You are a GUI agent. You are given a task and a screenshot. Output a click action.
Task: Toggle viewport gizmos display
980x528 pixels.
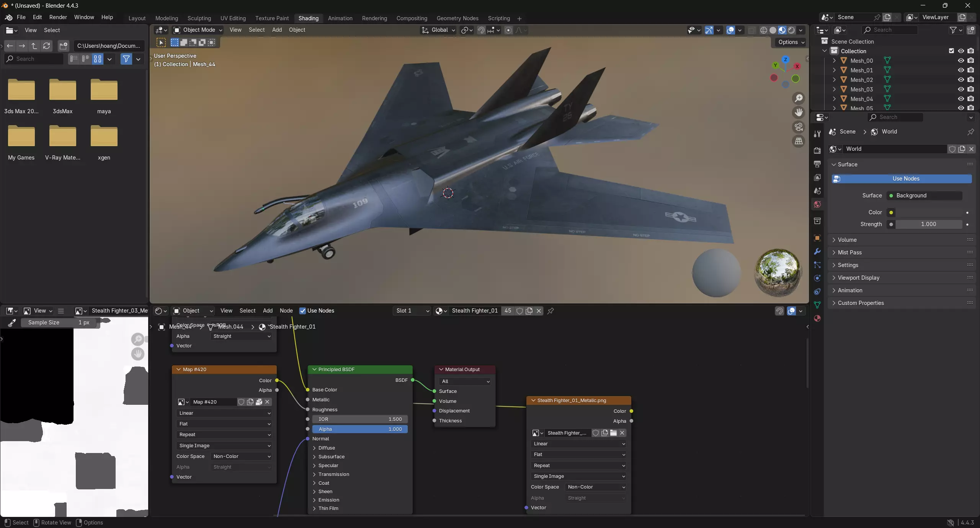click(x=709, y=30)
